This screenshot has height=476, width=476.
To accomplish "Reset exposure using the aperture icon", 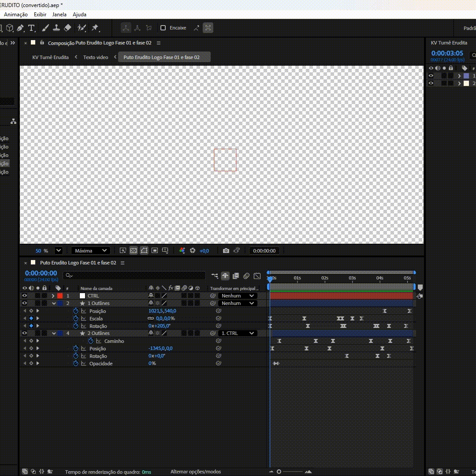I will click(193, 251).
